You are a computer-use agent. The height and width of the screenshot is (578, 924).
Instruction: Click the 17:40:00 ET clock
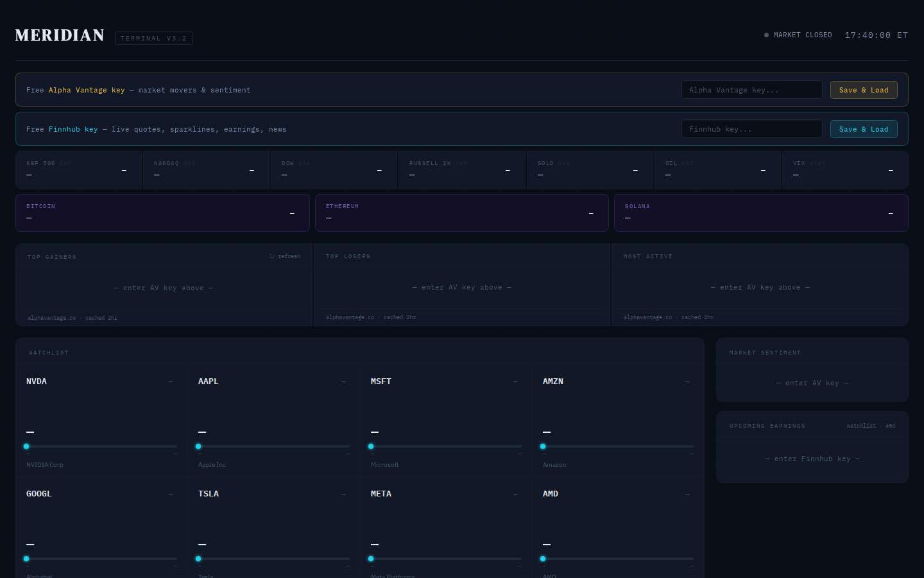(x=877, y=35)
